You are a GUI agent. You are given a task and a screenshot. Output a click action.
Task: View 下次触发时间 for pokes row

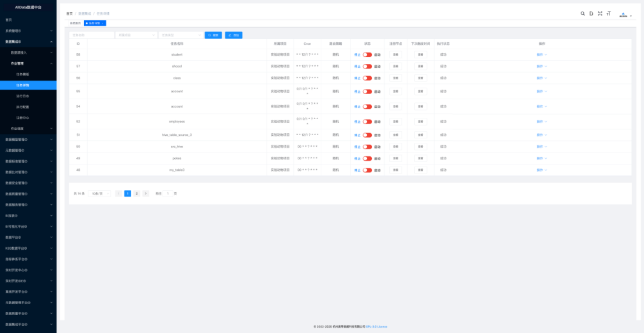click(x=421, y=158)
